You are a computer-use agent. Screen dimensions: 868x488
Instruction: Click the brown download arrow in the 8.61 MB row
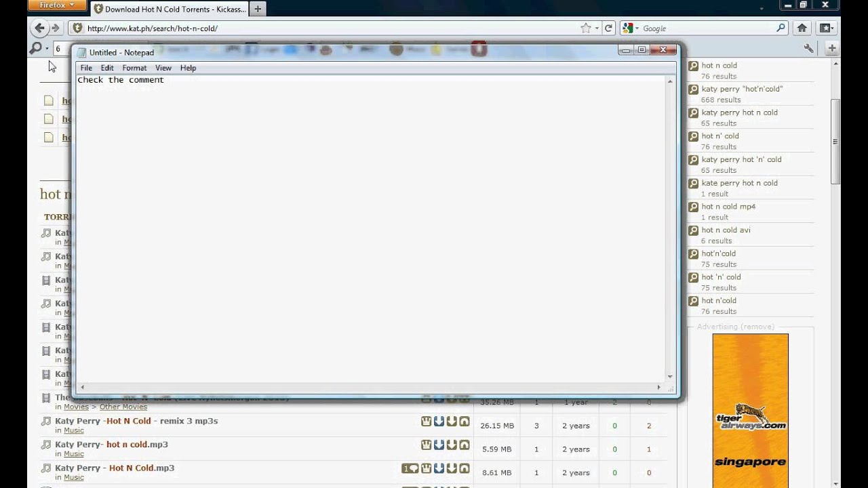pyautogui.click(x=452, y=468)
